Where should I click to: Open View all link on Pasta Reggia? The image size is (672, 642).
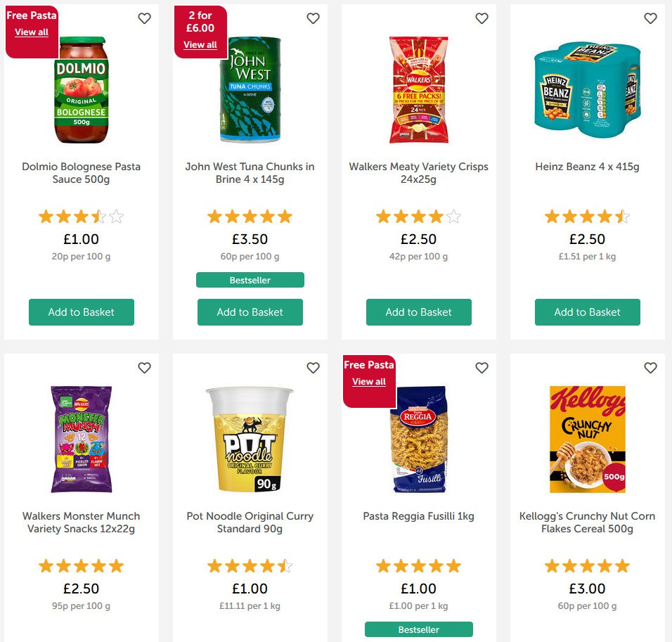[x=369, y=382]
